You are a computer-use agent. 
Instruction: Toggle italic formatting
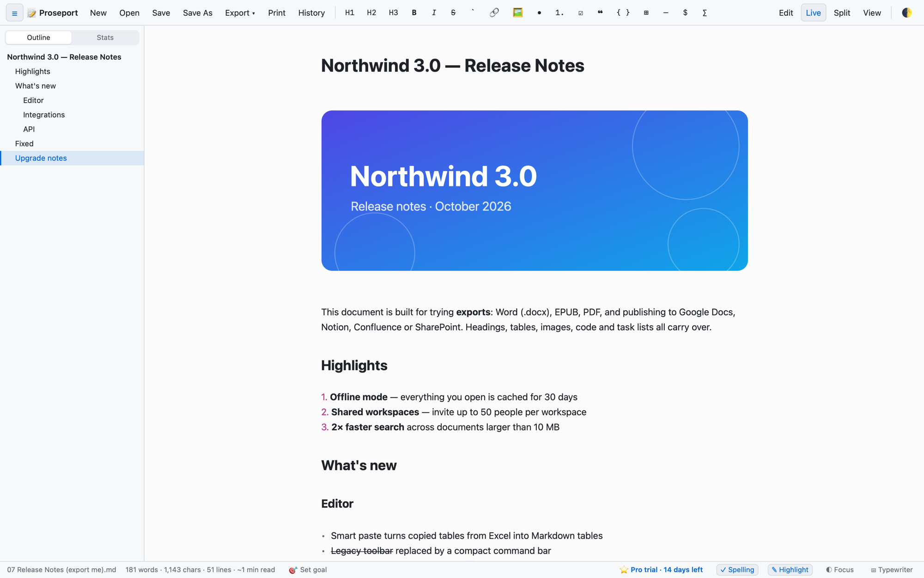pyautogui.click(x=434, y=13)
